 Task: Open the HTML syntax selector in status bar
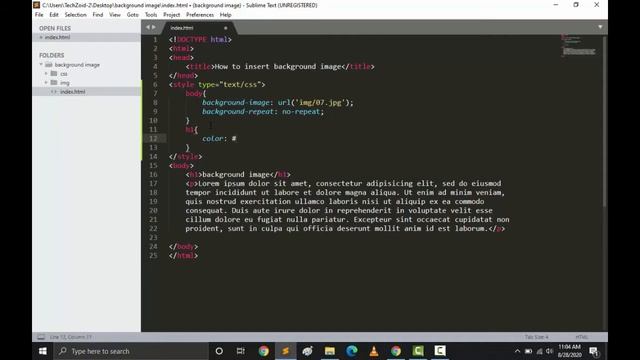point(582,337)
